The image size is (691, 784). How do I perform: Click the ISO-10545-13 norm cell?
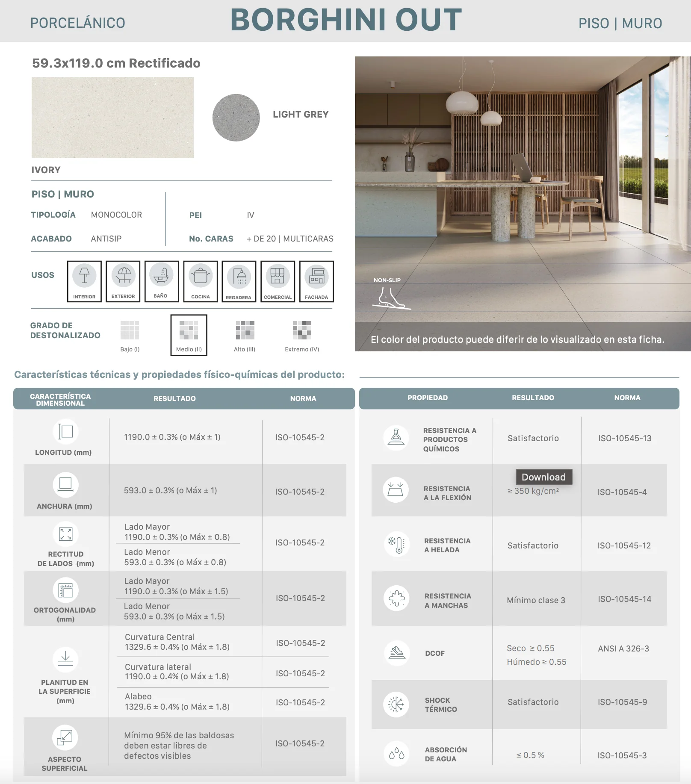625,439
